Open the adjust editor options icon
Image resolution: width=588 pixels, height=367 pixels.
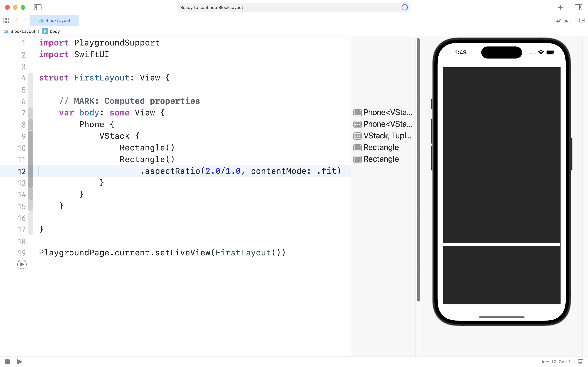tap(568, 20)
